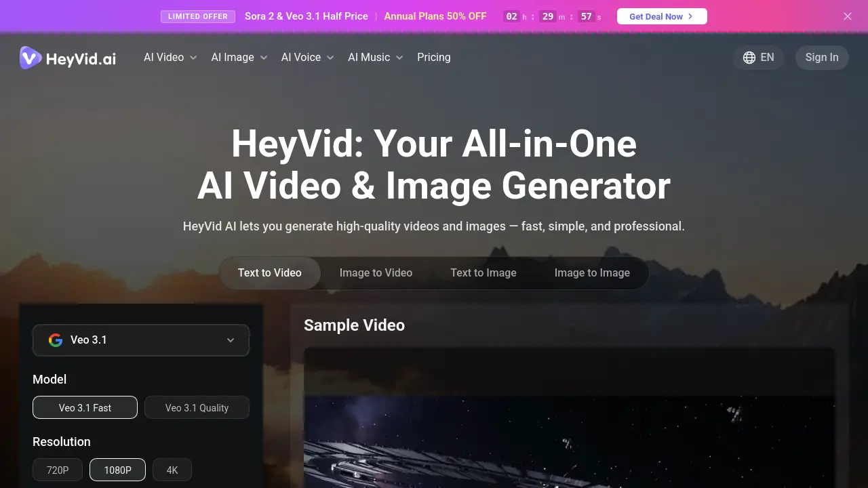Expand the AI Image menu

click(239, 58)
